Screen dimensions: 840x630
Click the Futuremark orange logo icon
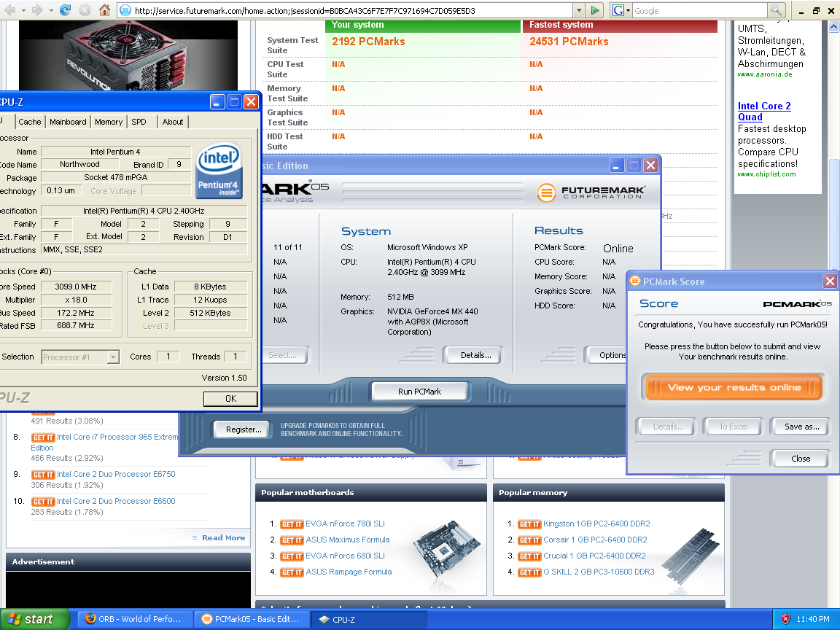[546, 192]
